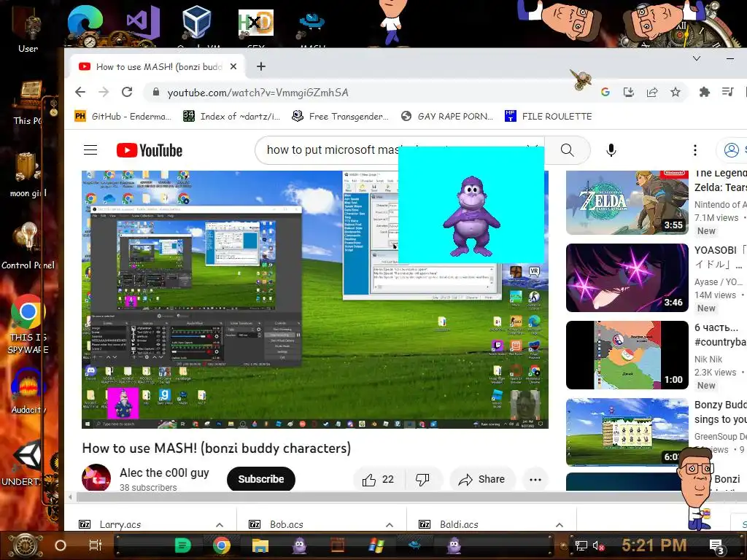Open the Zelda Tears video thumbnail
Viewport: 747px width, 560px height.
pyautogui.click(x=627, y=203)
